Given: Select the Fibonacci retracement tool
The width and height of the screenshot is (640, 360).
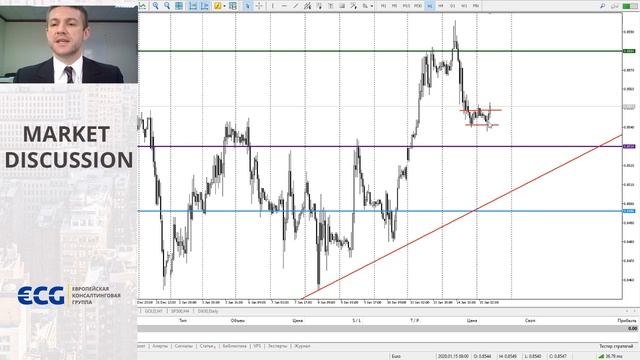Looking at the screenshot, I should [319, 6].
